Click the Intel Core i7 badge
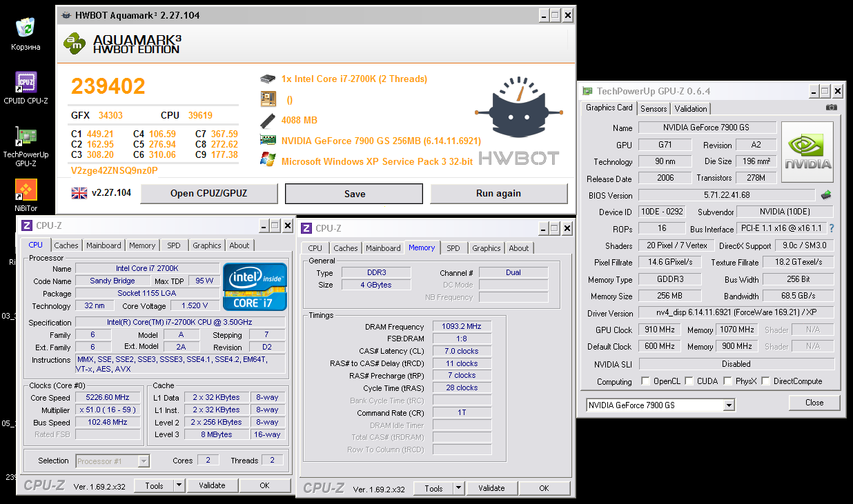This screenshot has width=853, height=504. point(255,287)
